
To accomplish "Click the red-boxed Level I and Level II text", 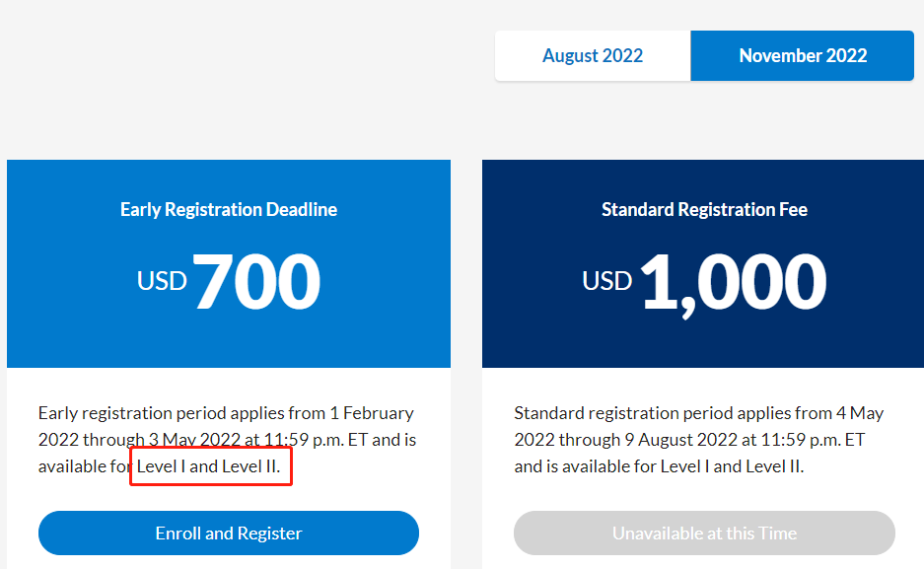I will pos(208,466).
